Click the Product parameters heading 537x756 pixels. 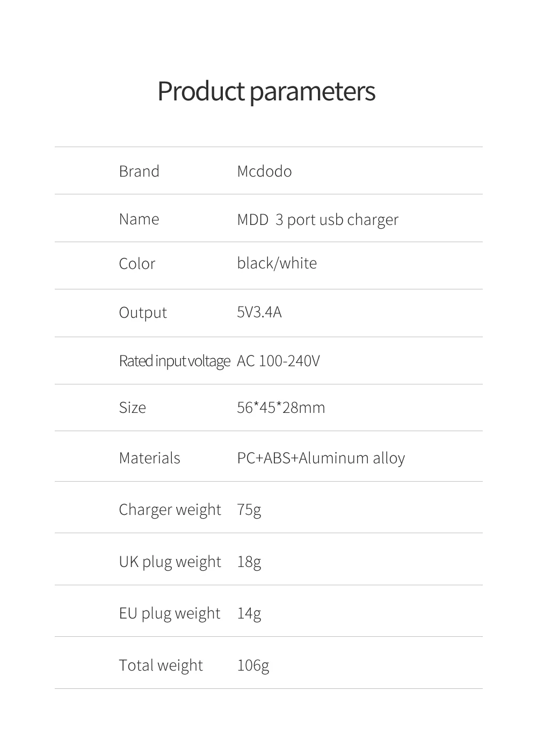pyautogui.click(x=266, y=91)
